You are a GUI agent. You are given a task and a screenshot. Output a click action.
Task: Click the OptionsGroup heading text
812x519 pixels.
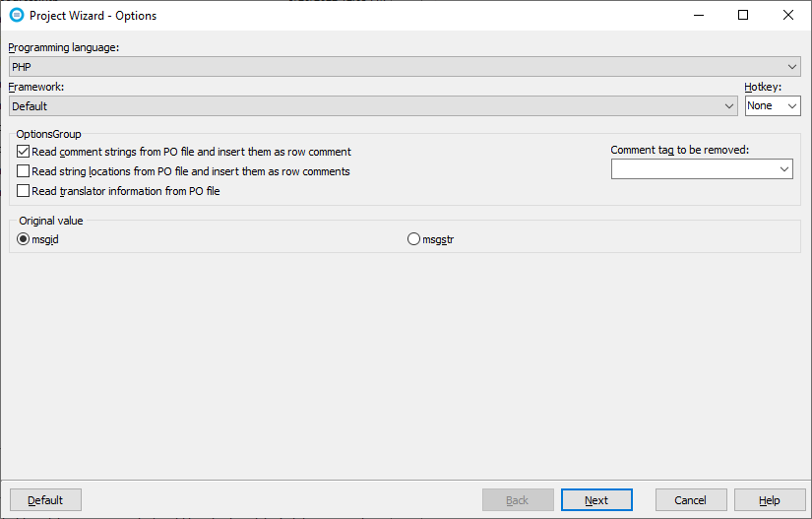pyautogui.click(x=48, y=134)
